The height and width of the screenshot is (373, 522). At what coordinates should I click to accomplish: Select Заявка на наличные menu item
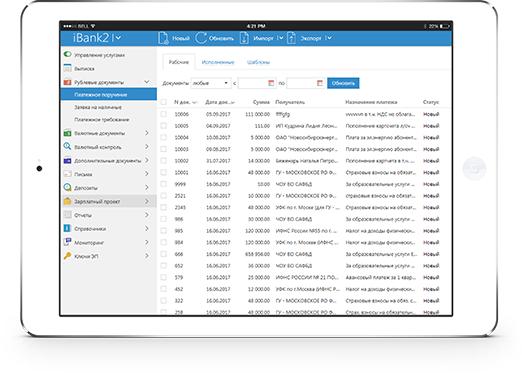click(98, 107)
